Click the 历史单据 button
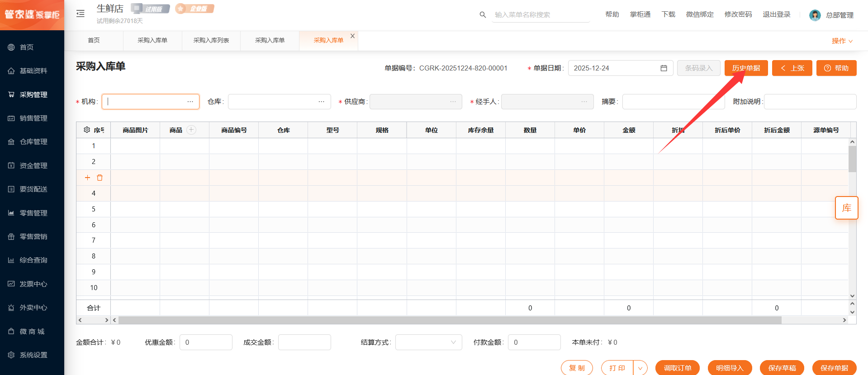Screen dimensions: 868x375 point(746,68)
